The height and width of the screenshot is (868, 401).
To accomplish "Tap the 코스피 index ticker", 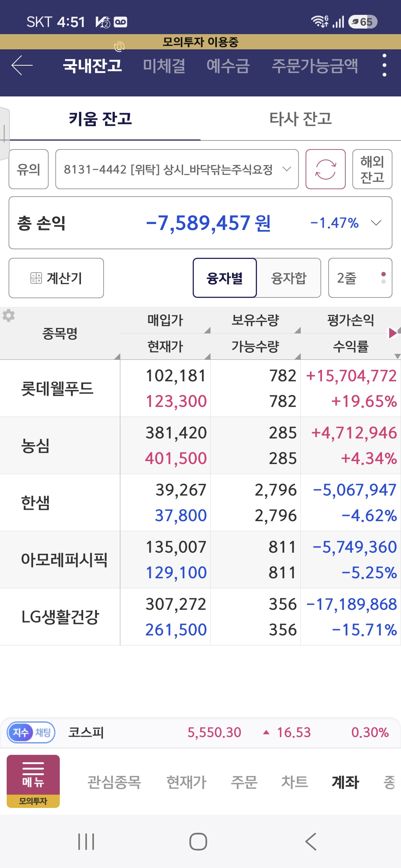I will tap(228, 732).
